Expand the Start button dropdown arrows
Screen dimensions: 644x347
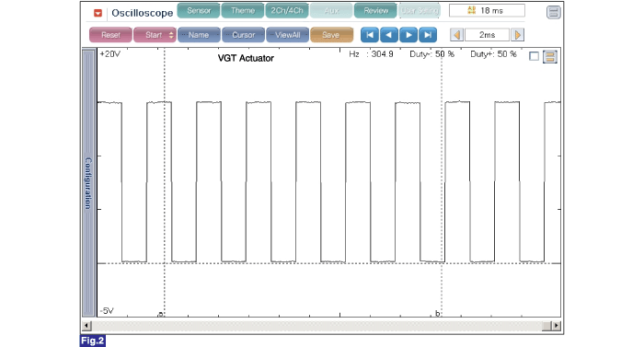coord(171,35)
